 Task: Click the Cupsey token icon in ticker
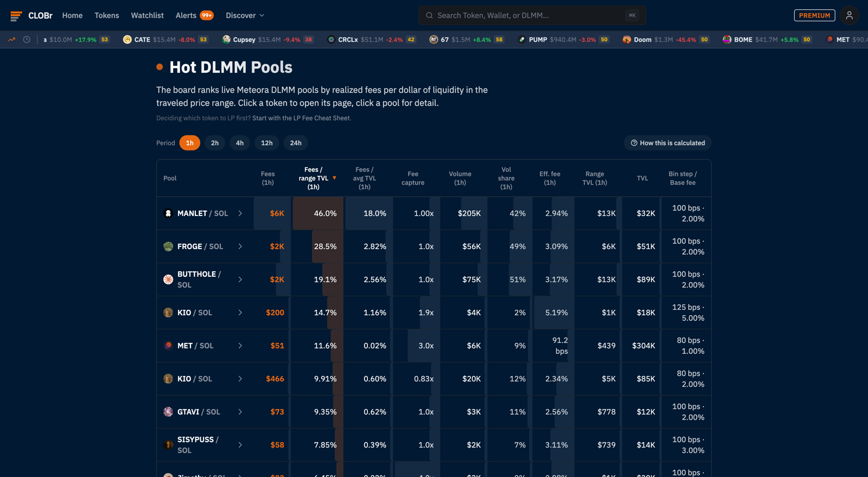click(x=226, y=40)
